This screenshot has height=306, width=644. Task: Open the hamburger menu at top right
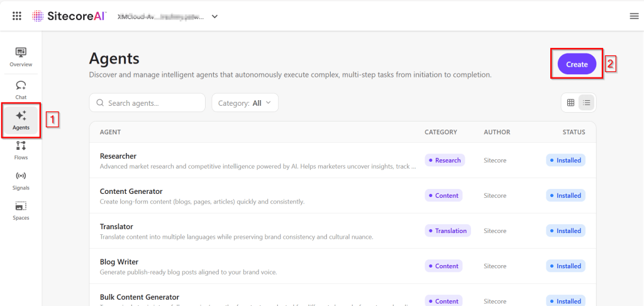(x=634, y=16)
